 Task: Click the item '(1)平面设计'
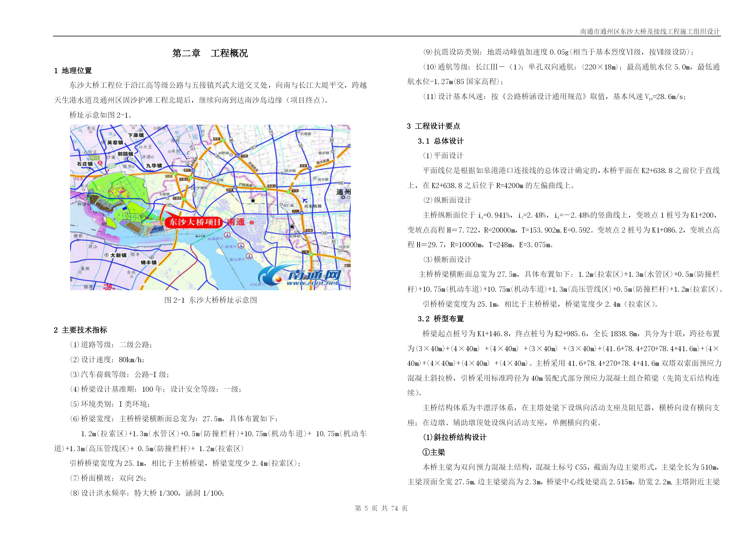click(443, 156)
